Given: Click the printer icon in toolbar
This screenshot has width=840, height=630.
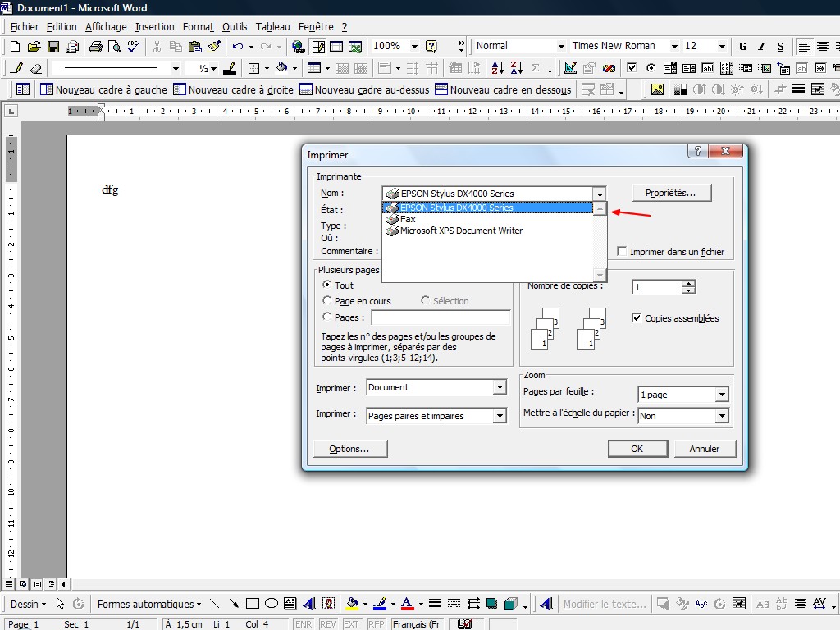Looking at the screenshot, I should pyautogui.click(x=96, y=47).
